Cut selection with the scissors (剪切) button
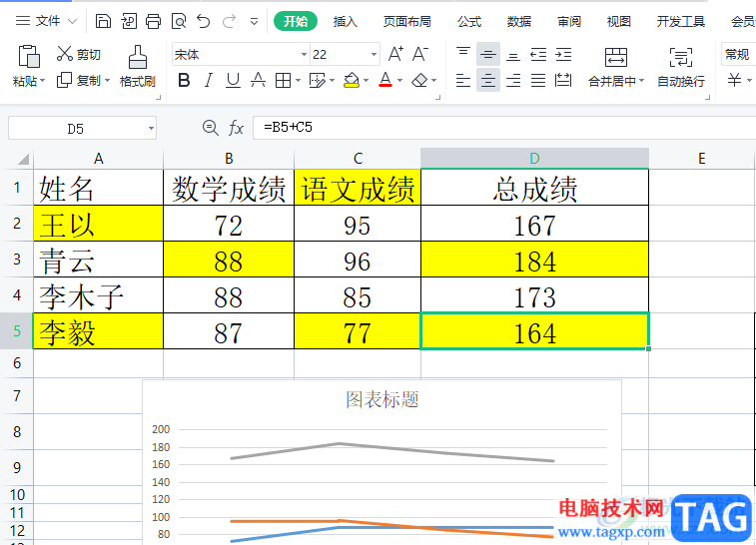The image size is (756, 545). point(78,54)
